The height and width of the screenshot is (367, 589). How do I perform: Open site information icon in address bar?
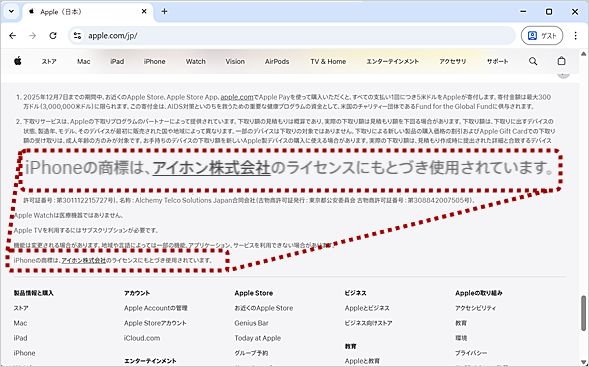pos(77,36)
